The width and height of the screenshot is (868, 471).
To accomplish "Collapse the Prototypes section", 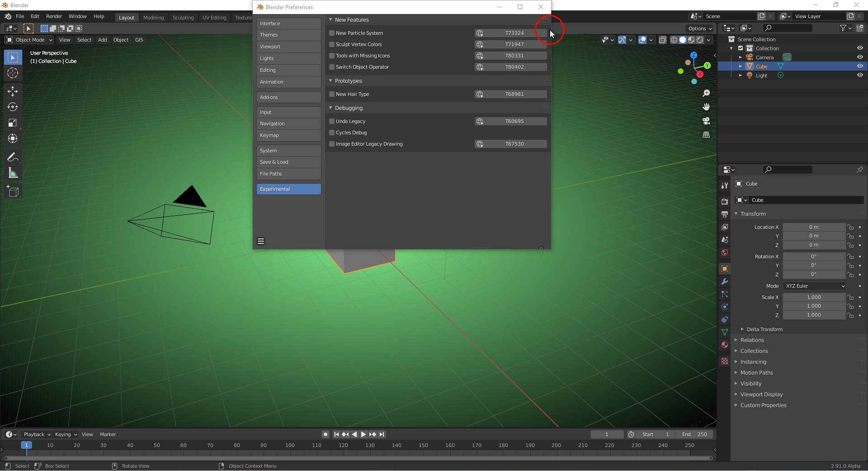I will [330, 81].
